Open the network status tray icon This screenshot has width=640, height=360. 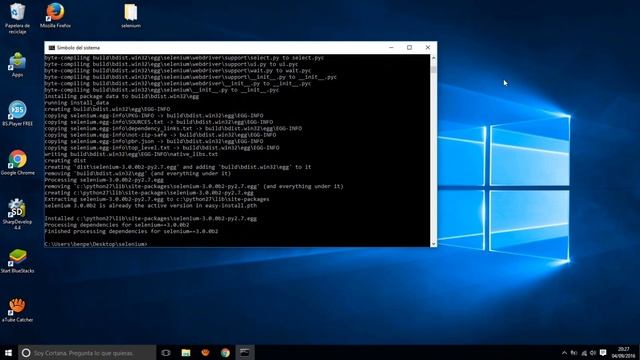584,353
